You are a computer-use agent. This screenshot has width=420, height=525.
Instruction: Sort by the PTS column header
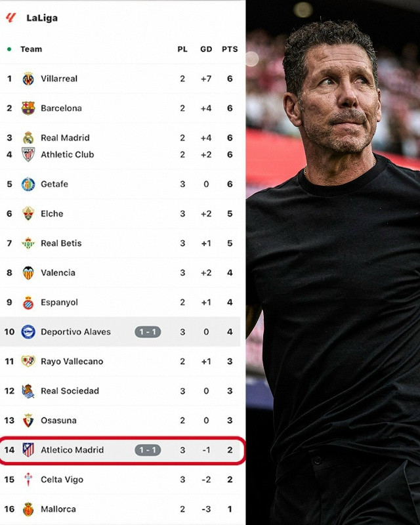(x=230, y=49)
